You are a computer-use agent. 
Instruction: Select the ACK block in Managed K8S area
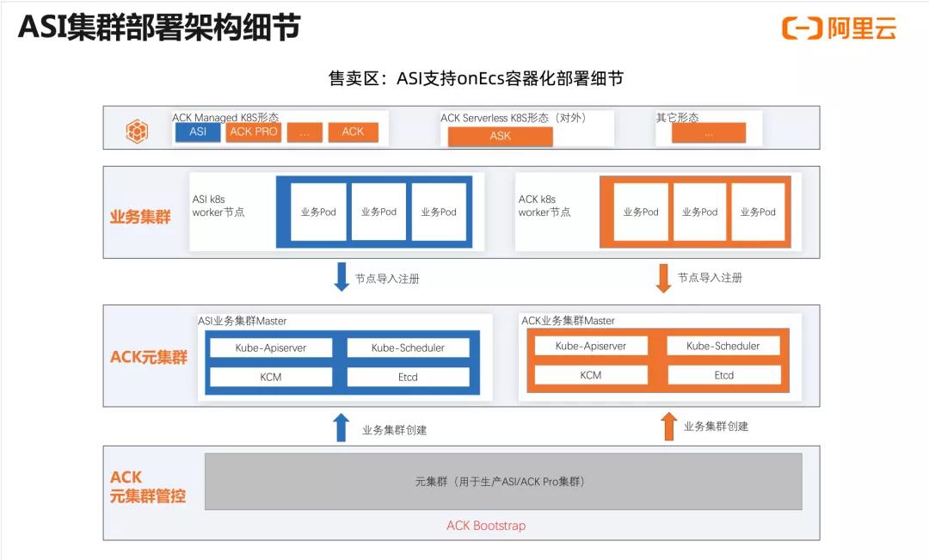(354, 132)
